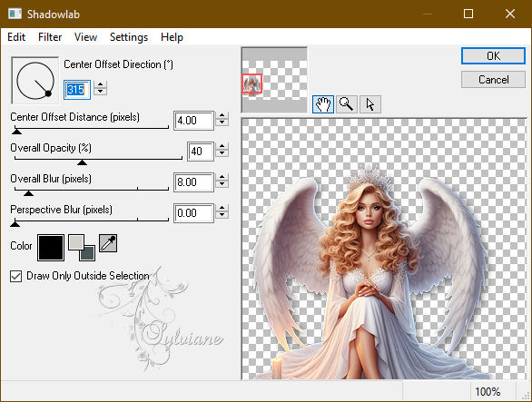This screenshot has width=532, height=402.
Task: Click the navigator preview thumbnail
Action: coord(274,80)
